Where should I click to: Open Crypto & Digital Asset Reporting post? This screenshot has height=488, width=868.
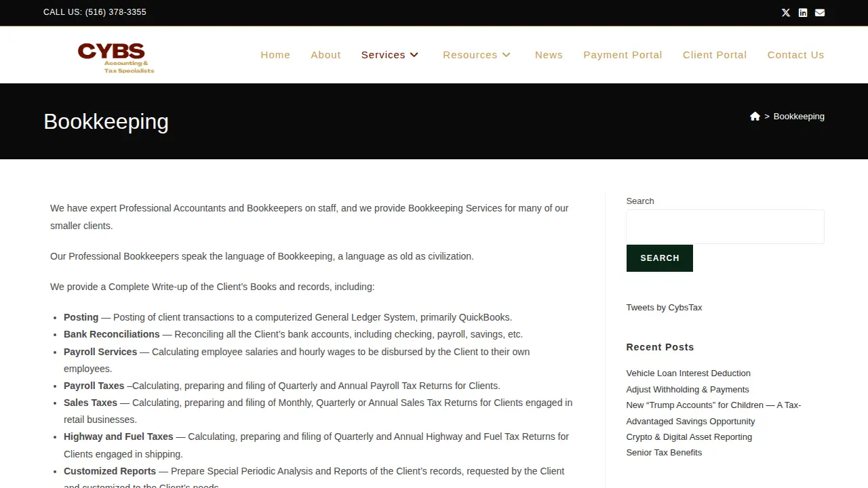click(689, 437)
